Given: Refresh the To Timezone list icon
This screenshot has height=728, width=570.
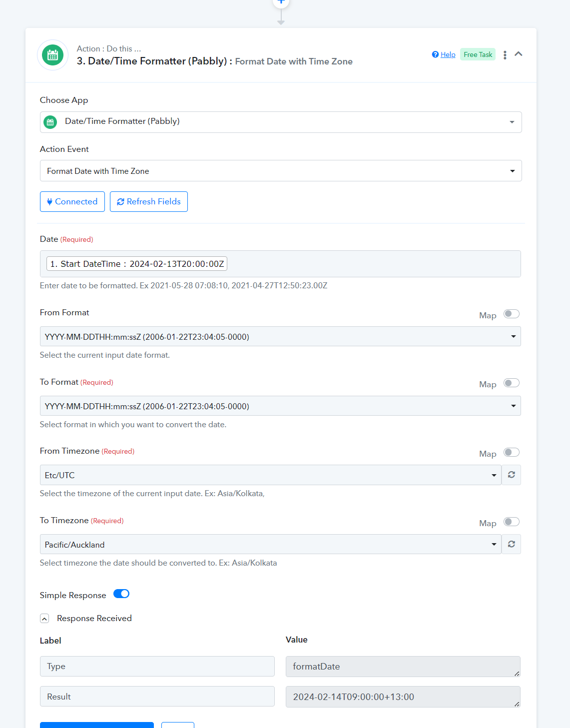Looking at the screenshot, I should click(x=511, y=544).
